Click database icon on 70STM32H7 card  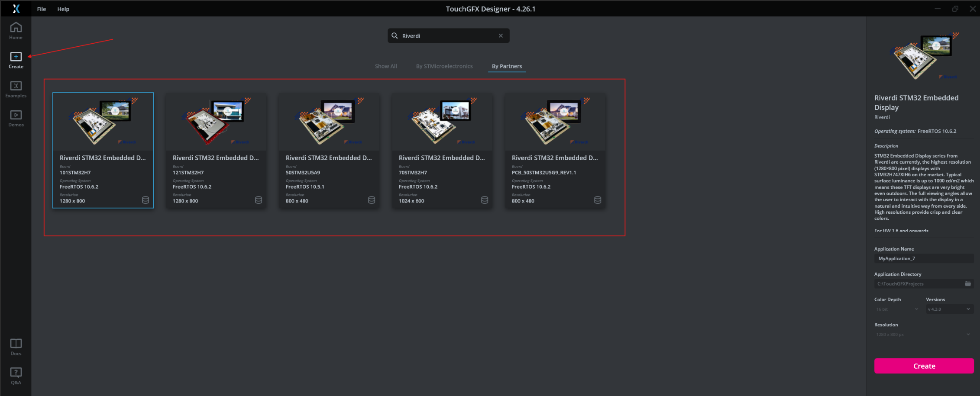(485, 200)
